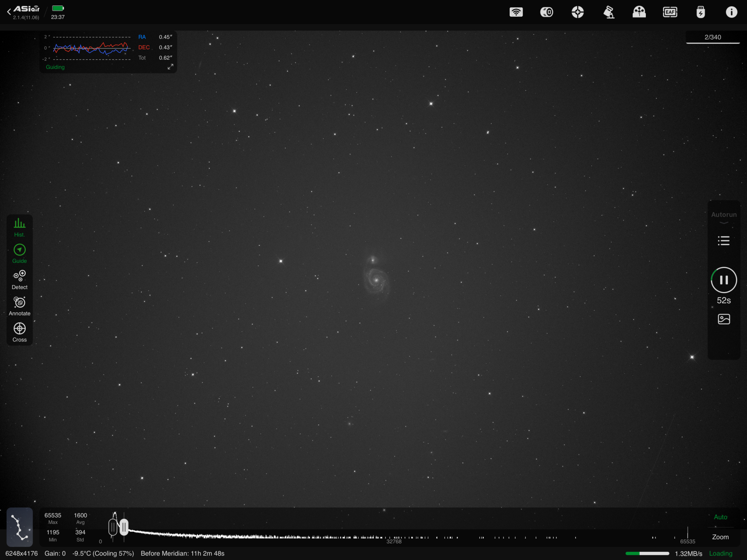Open info about icon
Image resolution: width=747 pixels, height=560 pixels.
tap(731, 12)
